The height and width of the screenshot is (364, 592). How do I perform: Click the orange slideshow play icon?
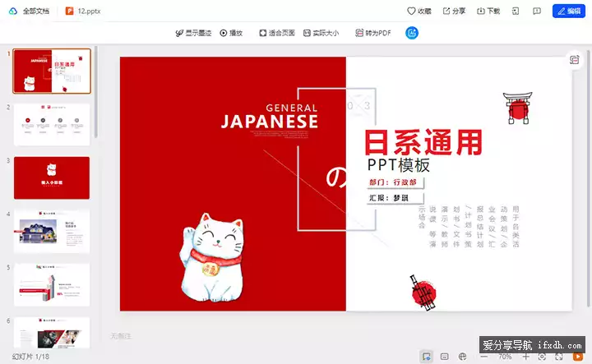[x=578, y=357]
